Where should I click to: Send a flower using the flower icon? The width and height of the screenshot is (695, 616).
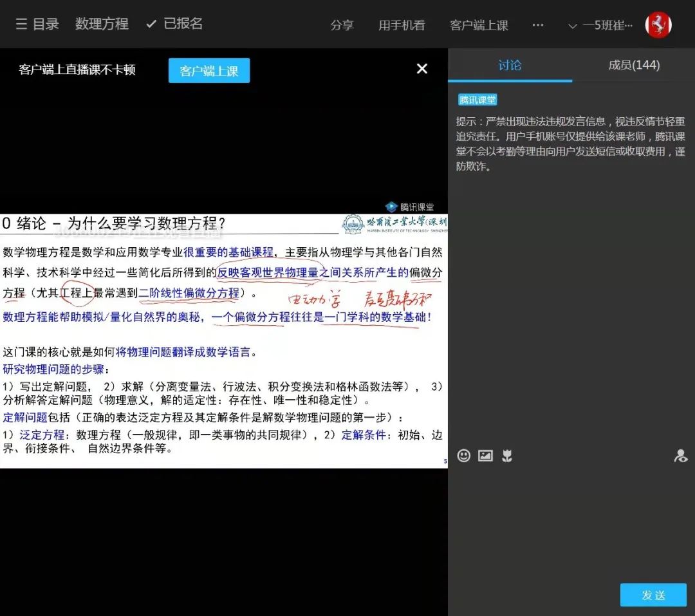[x=507, y=456]
